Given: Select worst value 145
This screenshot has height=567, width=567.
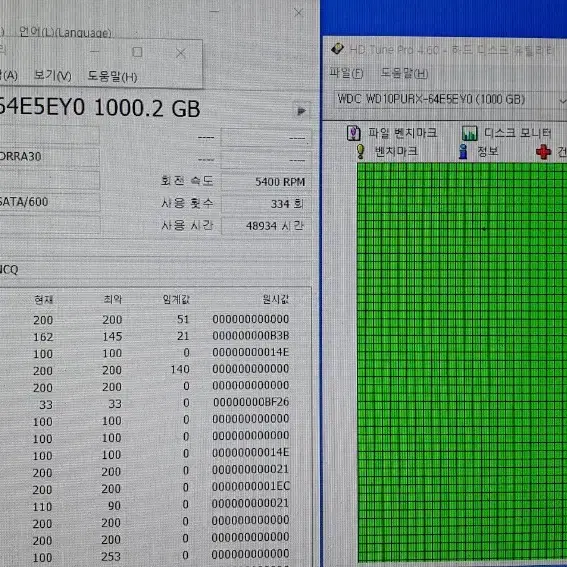Looking at the screenshot, I should tap(112, 337).
